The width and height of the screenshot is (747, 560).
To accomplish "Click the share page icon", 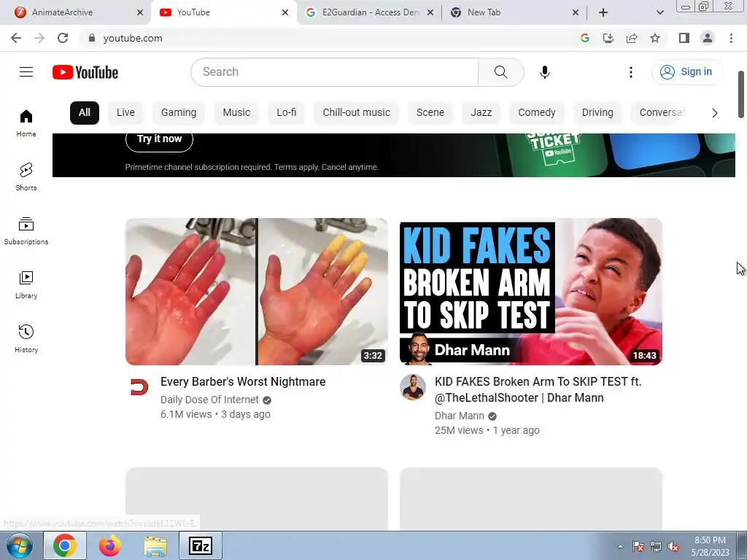I will point(632,38).
